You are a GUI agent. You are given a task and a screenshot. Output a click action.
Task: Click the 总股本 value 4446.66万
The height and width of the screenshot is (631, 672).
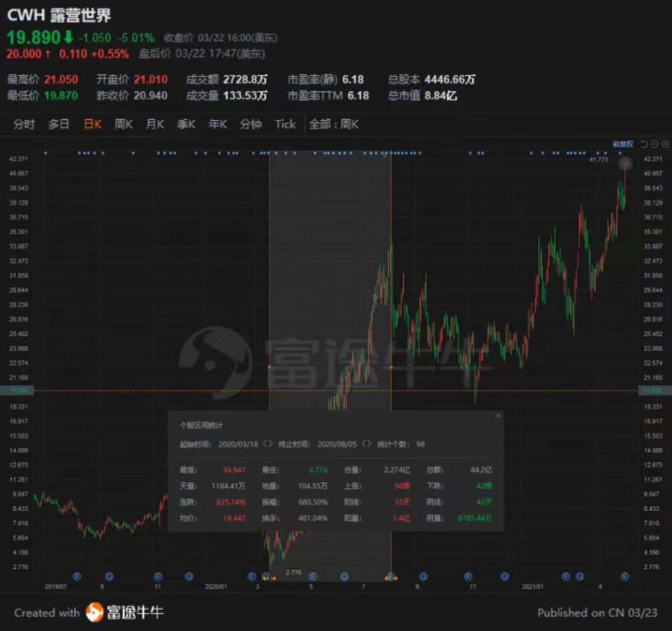click(x=450, y=79)
